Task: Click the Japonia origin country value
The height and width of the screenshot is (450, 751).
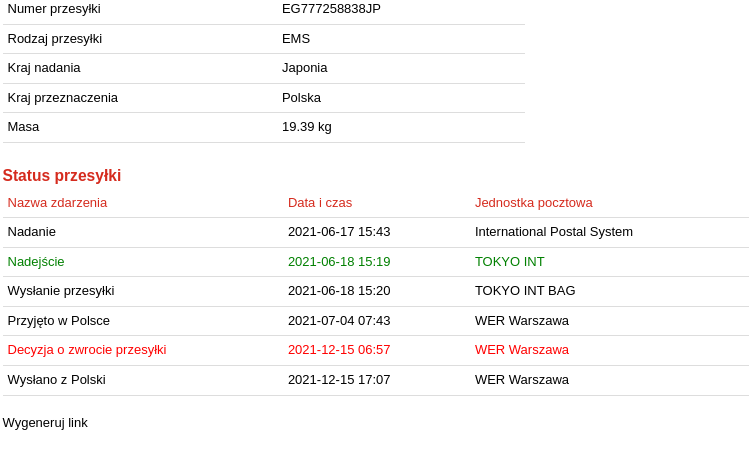Action: pyautogui.click(x=304, y=68)
